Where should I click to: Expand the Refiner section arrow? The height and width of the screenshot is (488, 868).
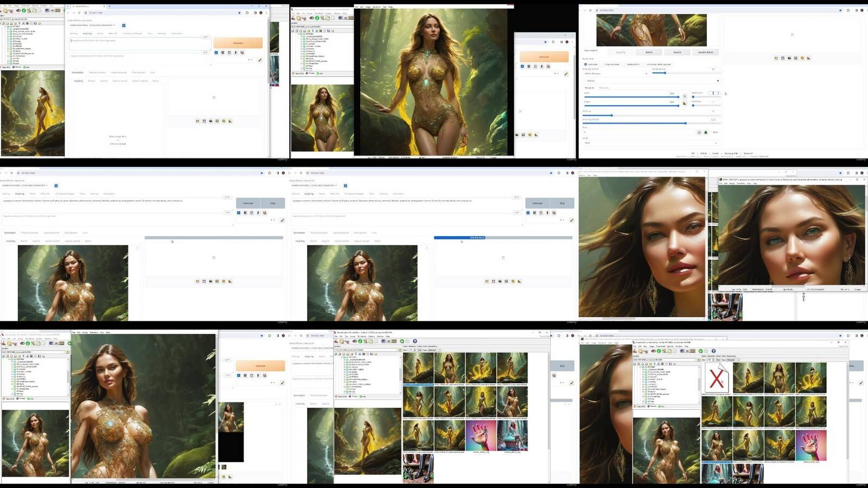click(x=717, y=81)
